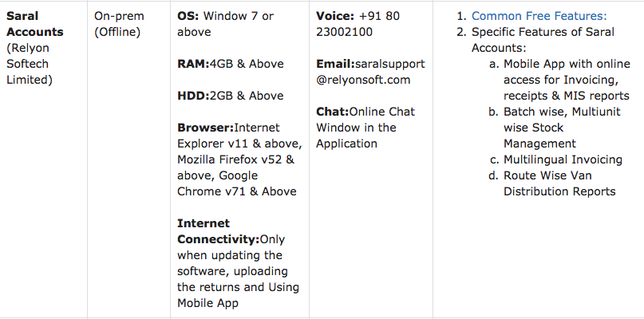This screenshot has width=644, height=319.
Task: Select the Distribution Reports text
Action: (559, 191)
